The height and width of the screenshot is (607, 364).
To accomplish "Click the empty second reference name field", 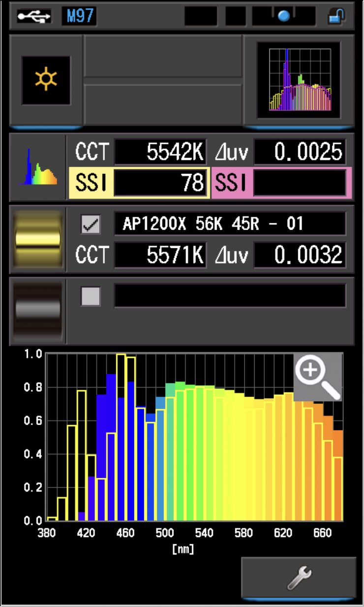I will pos(230,296).
